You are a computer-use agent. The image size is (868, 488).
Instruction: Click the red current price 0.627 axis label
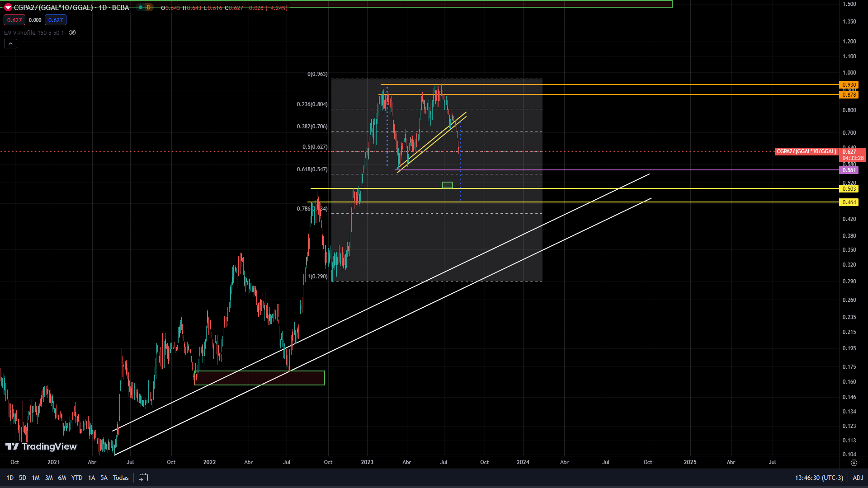coord(853,155)
